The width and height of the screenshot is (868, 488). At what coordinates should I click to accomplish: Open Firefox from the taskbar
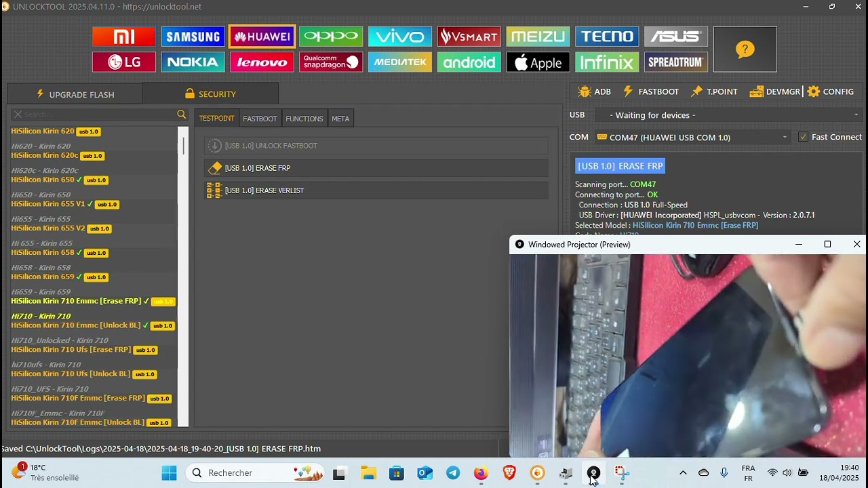[x=481, y=473]
